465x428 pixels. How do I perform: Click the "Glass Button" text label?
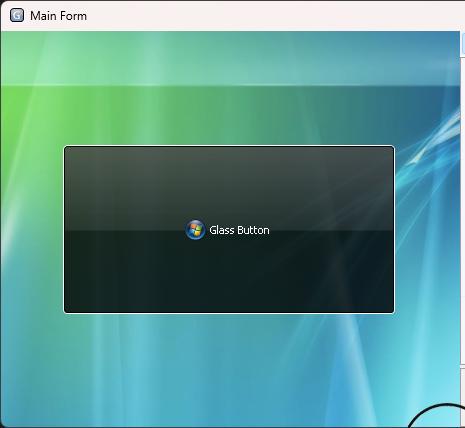[x=239, y=230]
